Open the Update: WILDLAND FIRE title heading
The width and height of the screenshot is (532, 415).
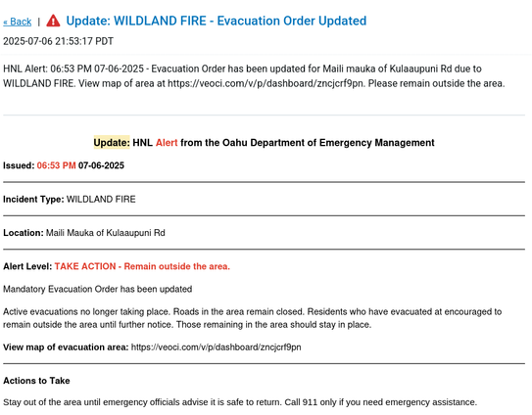click(x=217, y=21)
